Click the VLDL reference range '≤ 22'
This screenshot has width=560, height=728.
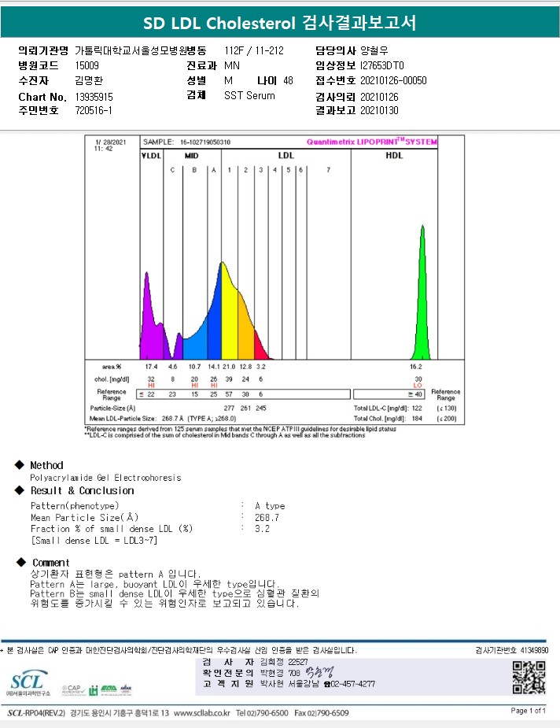(147, 394)
